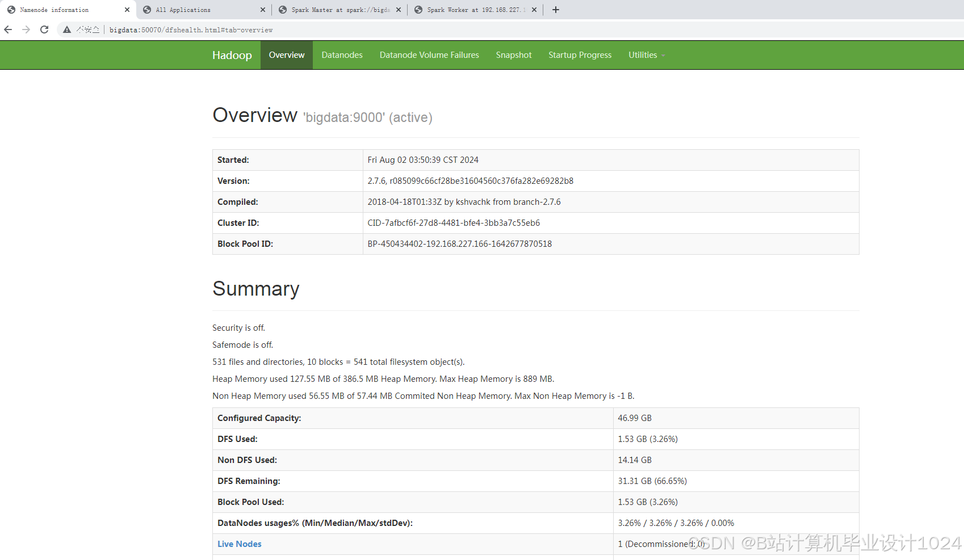The width and height of the screenshot is (964, 560).
Task: Close the All Applications tab
Action: click(263, 10)
